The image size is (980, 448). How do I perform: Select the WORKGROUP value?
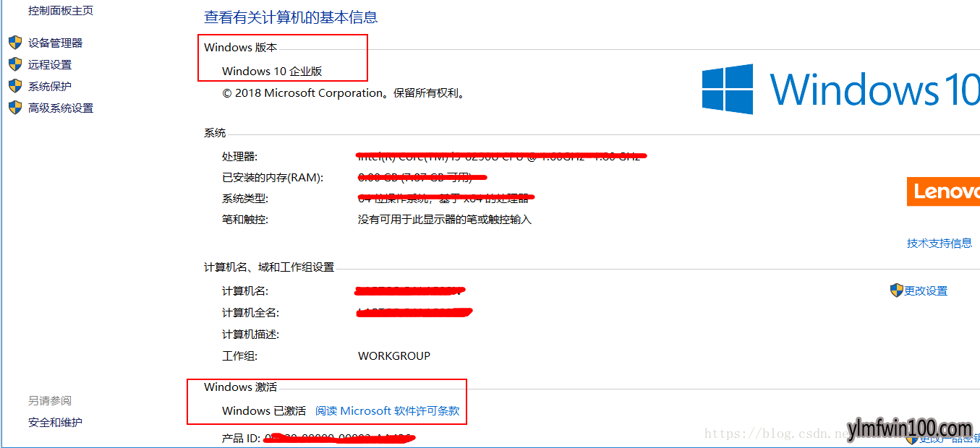(x=394, y=356)
